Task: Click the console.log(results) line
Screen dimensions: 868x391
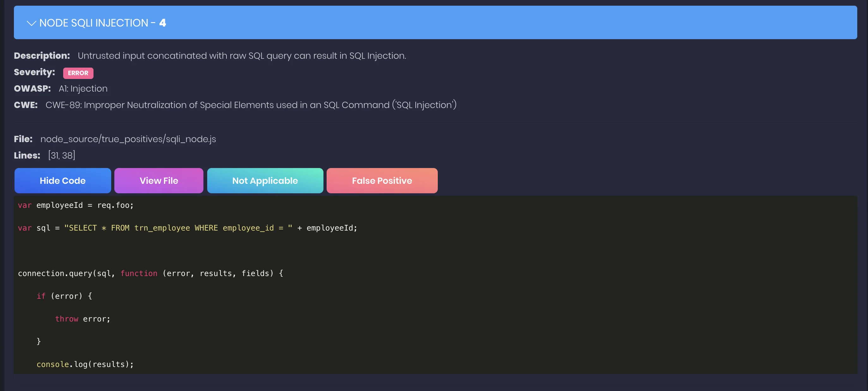Action: tap(85, 364)
